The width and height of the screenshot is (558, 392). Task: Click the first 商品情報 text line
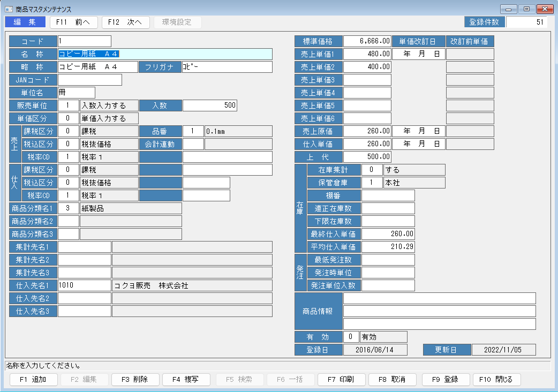pyautogui.click(x=439, y=298)
